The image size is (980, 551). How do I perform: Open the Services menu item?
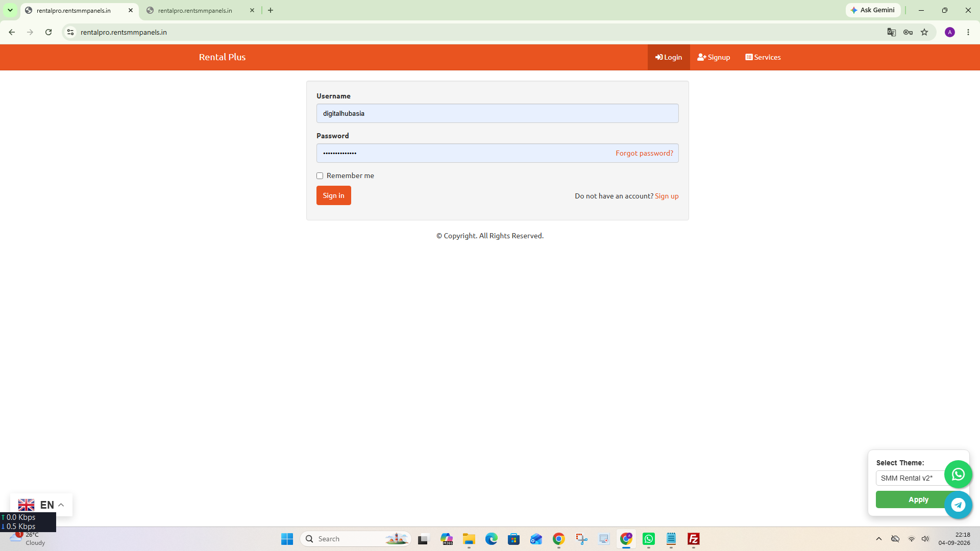[x=763, y=57]
